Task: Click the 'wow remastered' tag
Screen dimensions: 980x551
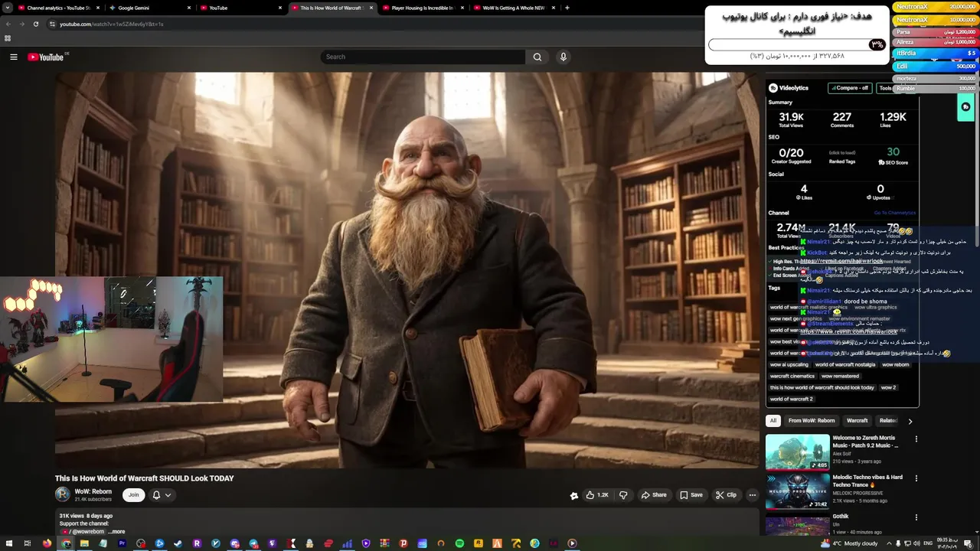Action: (840, 376)
